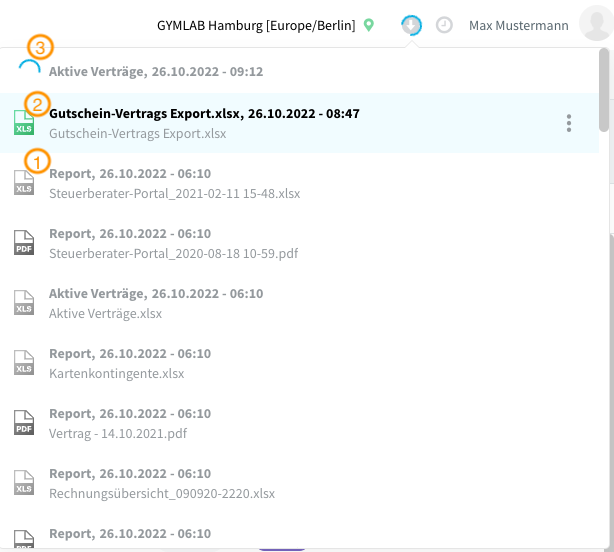Open Max Mustermann profile avatar
Viewport: 614px width, 552px height.
(x=596, y=23)
